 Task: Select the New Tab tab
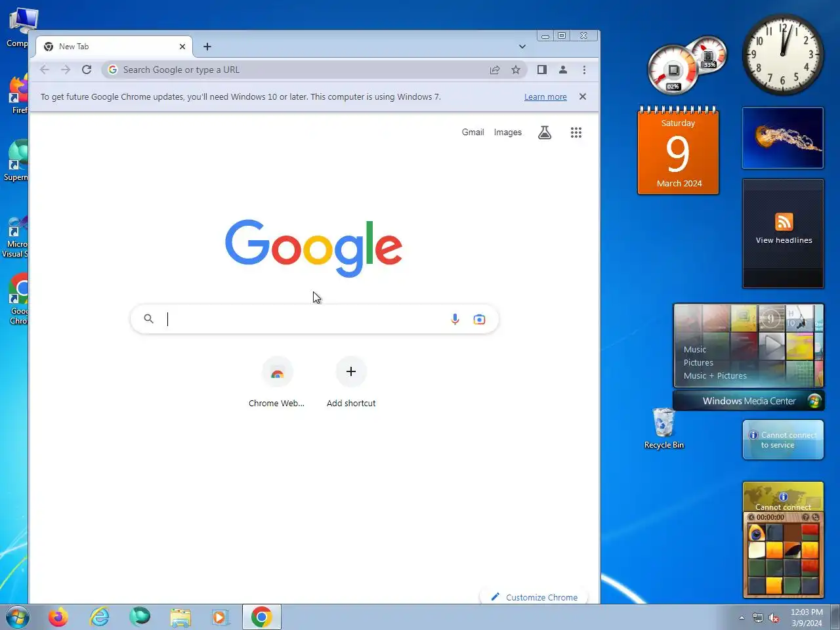pos(115,47)
